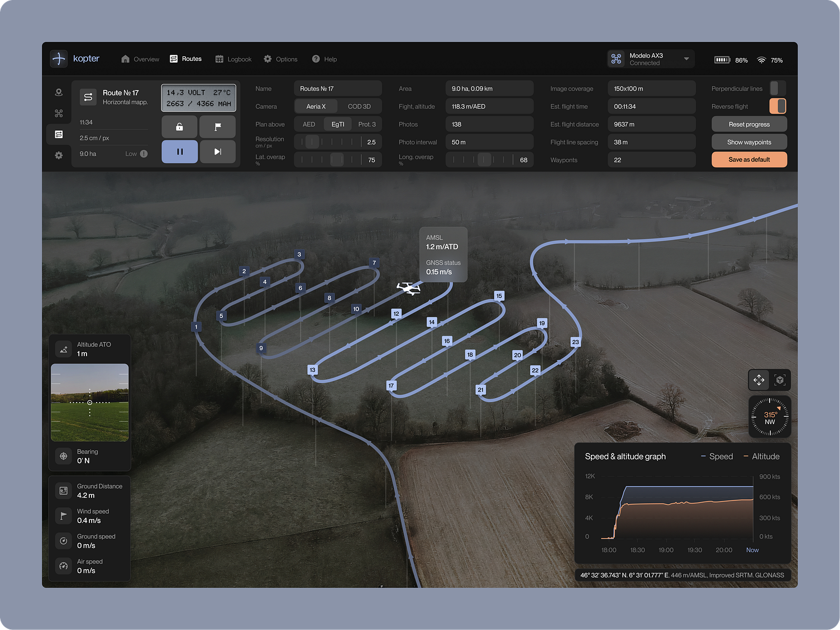Open settings via the gear icon in sidebar

59,155
